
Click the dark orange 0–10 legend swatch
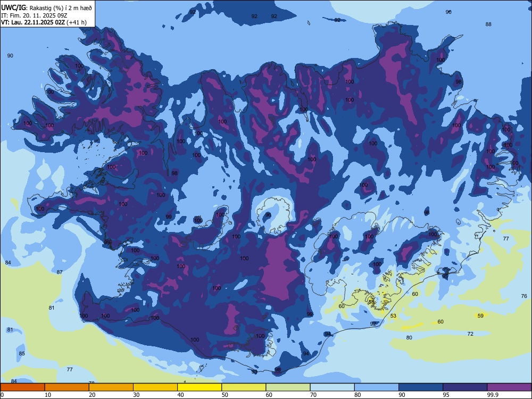point(22,387)
